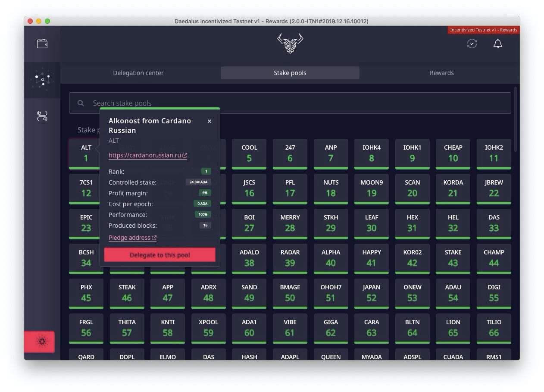Screen dimensions: 544x392
Task: Select the XPOOL stake pool tile
Action: tap(209, 329)
